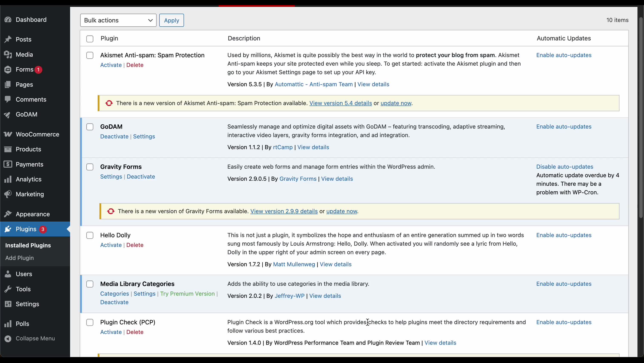This screenshot has width=644, height=363.
Task: Click the Appearance paintbrush icon
Action: tap(8, 214)
